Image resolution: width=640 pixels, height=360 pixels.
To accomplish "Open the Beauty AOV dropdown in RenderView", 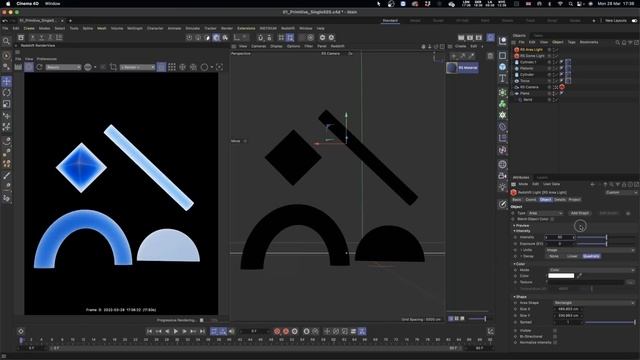I will click(x=63, y=67).
